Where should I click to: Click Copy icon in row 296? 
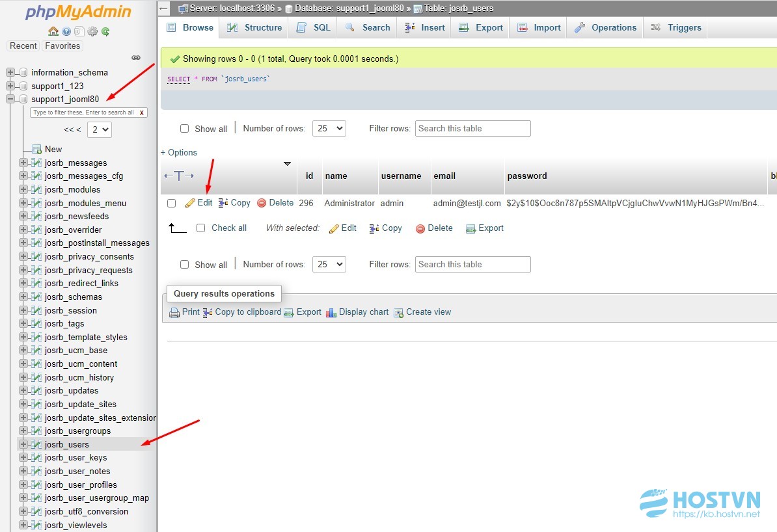coord(223,203)
